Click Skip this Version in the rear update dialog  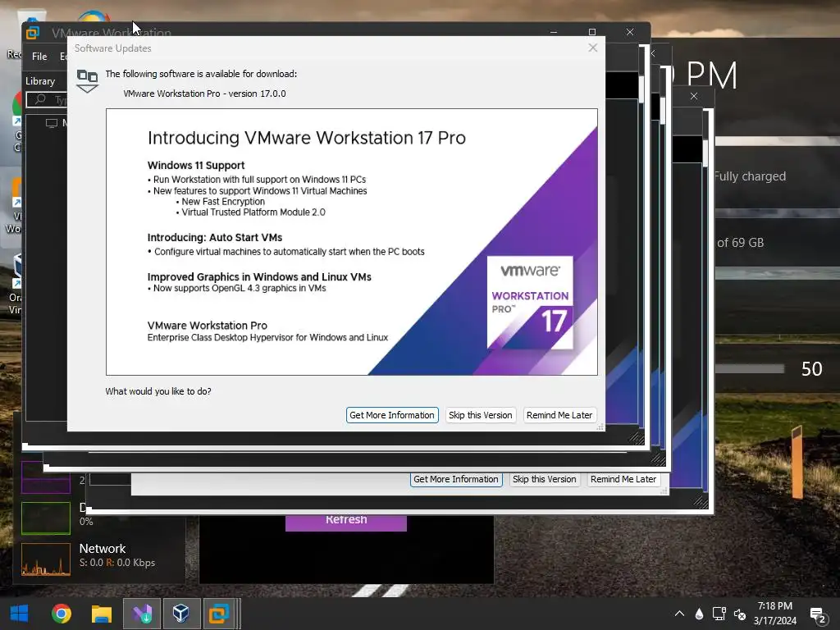coord(545,479)
